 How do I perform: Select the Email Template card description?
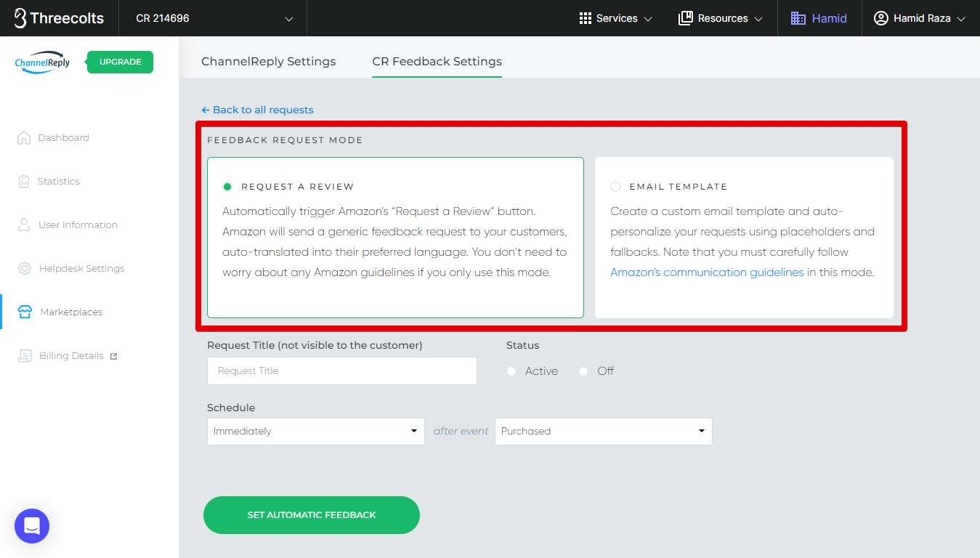click(742, 242)
